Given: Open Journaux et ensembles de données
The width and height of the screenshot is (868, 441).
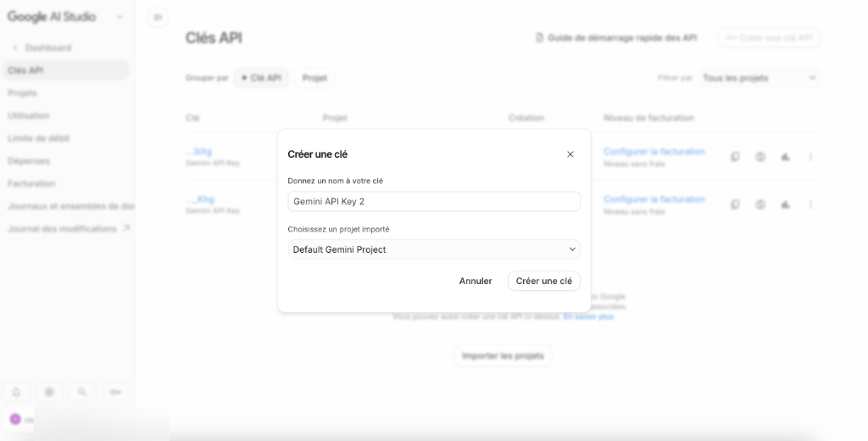Looking at the screenshot, I should coord(71,206).
